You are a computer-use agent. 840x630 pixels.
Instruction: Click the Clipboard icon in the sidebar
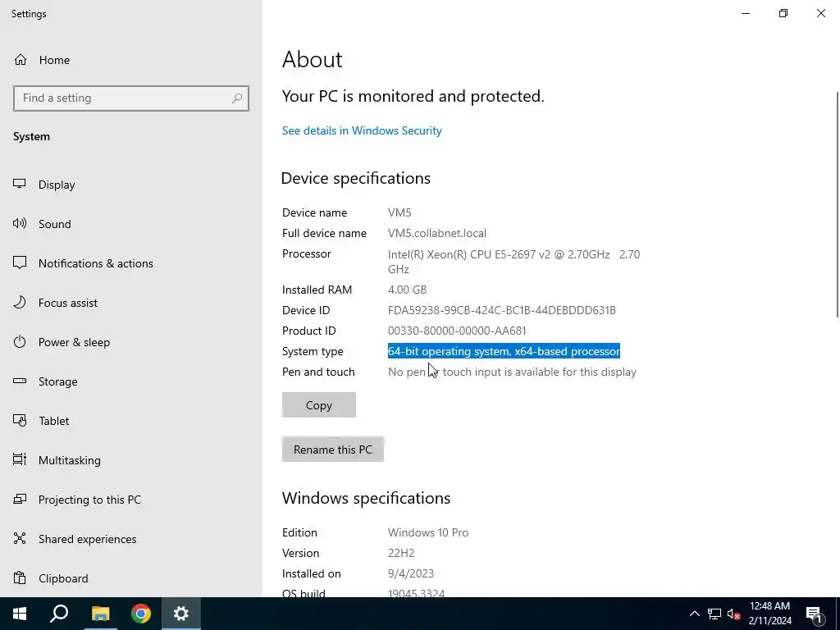click(20, 577)
